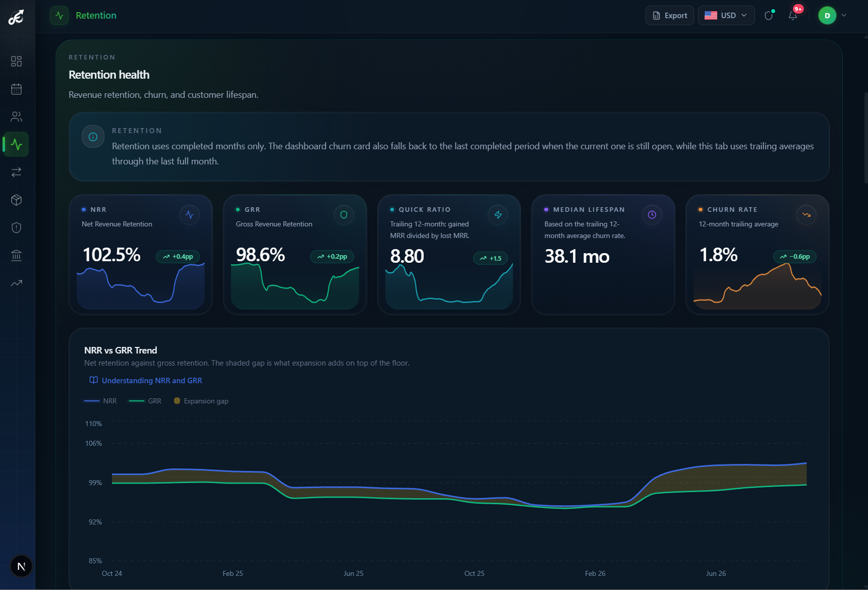Click the −0.6pp badge on Churn Rate card
The image size is (868, 590).
[795, 257]
